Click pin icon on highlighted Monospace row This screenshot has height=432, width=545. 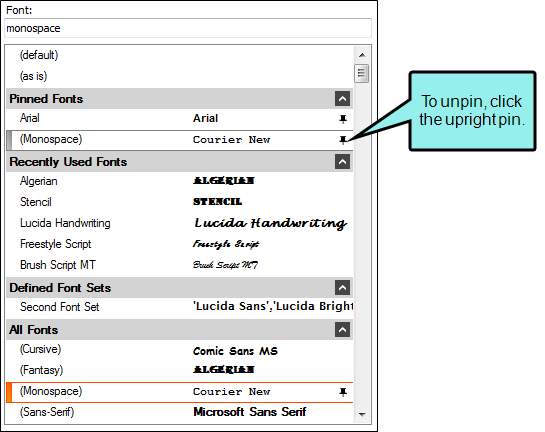[x=343, y=392]
